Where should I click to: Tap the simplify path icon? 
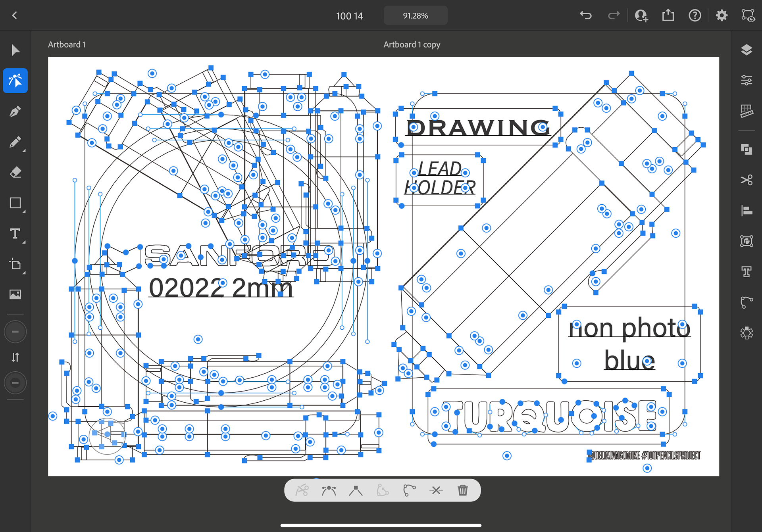tap(383, 490)
